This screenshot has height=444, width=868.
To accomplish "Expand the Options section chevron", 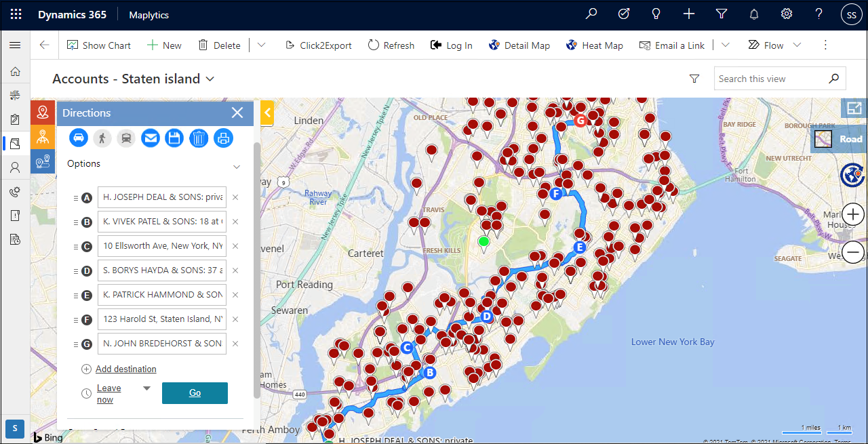I will (237, 167).
